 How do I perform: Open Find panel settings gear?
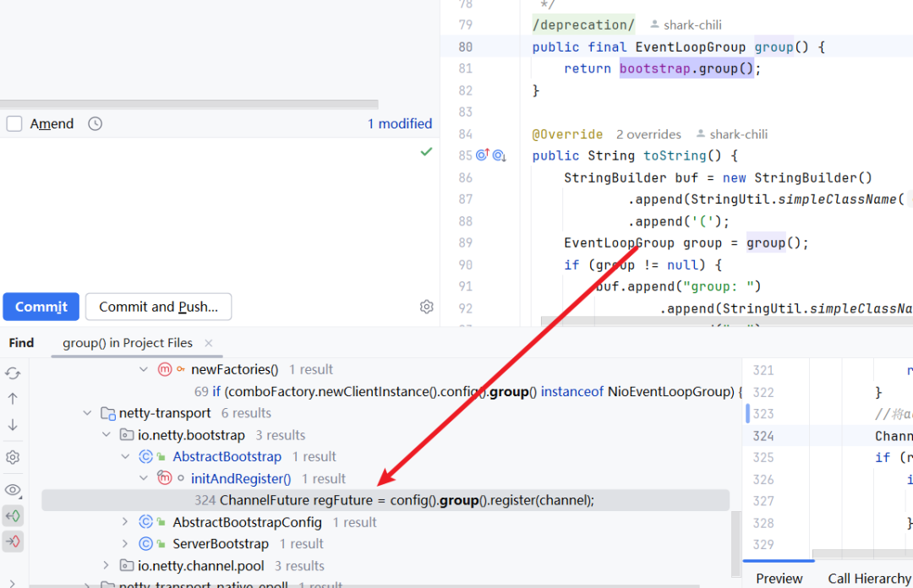[13, 458]
